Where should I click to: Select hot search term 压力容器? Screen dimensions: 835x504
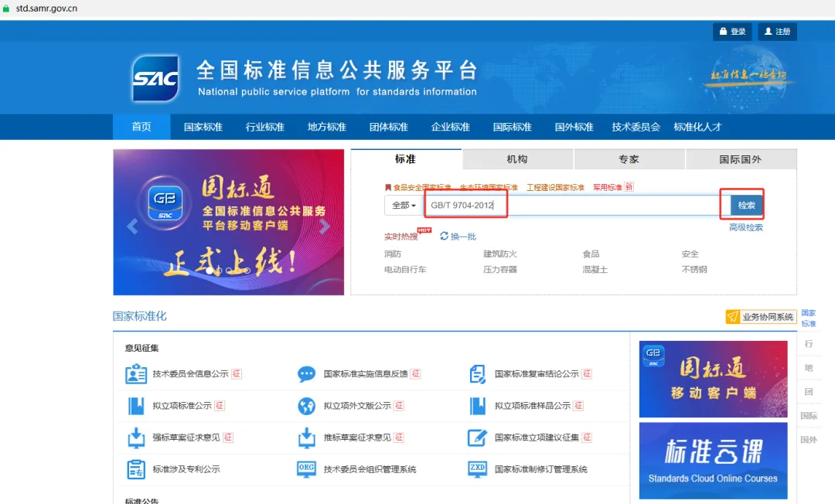coord(500,269)
